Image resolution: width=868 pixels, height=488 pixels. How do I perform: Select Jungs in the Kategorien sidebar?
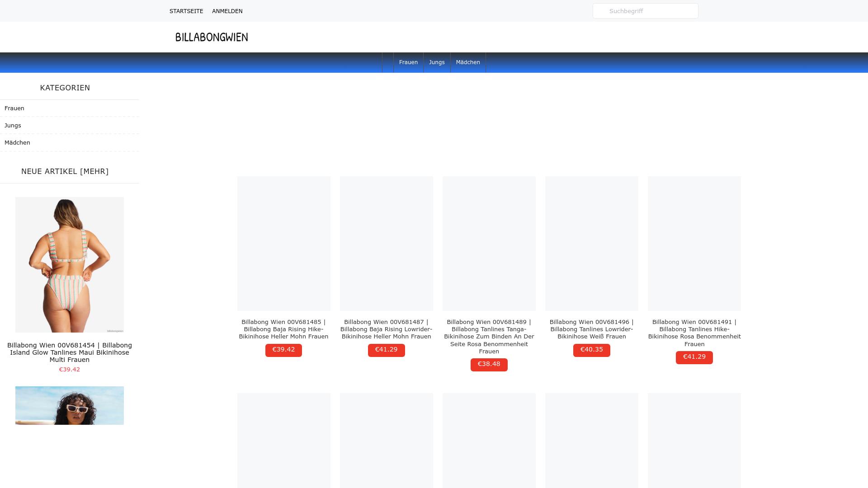[x=13, y=125]
